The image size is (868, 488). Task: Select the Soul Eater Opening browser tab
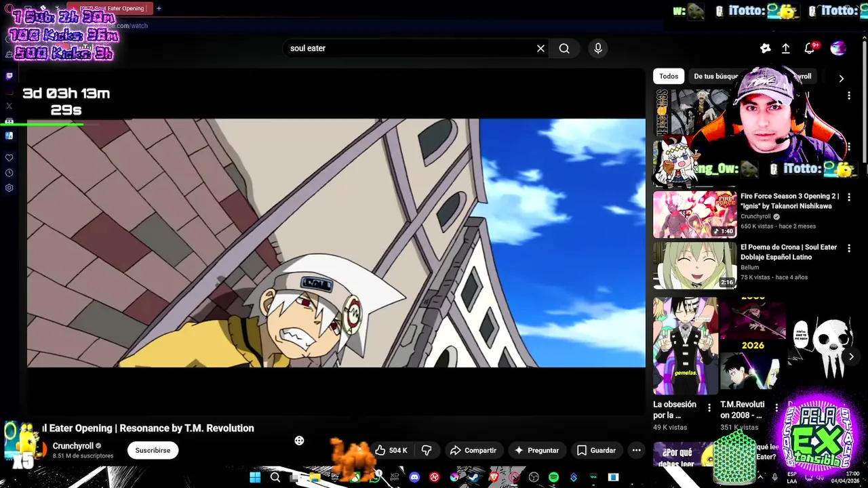click(109, 8)
